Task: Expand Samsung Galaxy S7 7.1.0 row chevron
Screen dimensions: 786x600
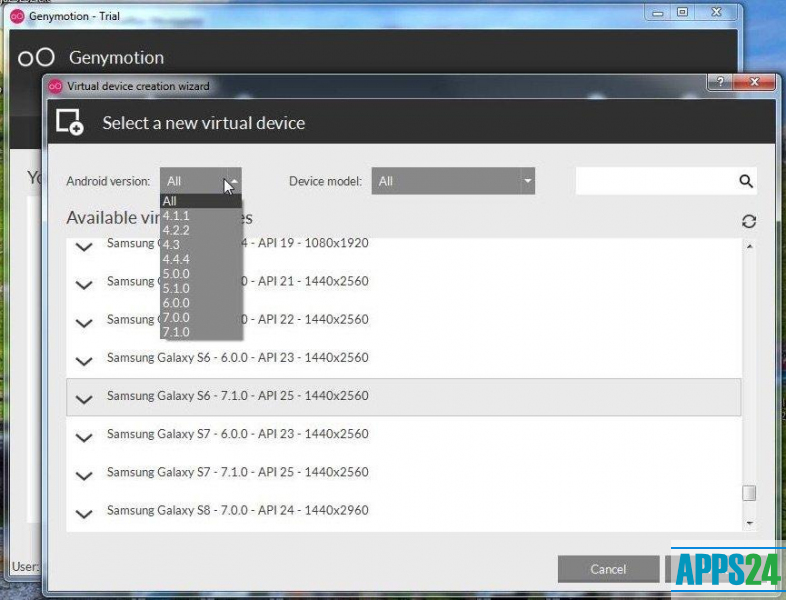Action: pos(84,475)
